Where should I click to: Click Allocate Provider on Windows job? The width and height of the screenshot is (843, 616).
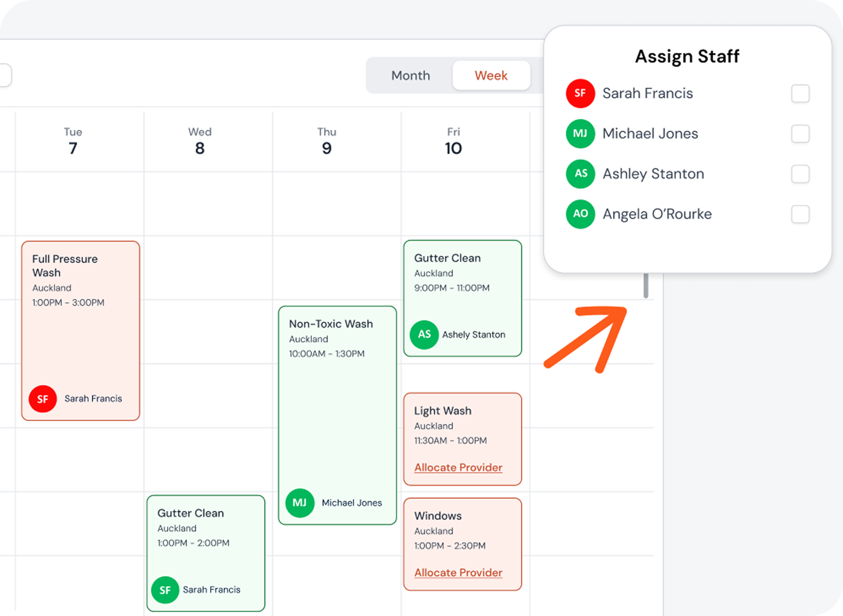click(x=458, y=572)
